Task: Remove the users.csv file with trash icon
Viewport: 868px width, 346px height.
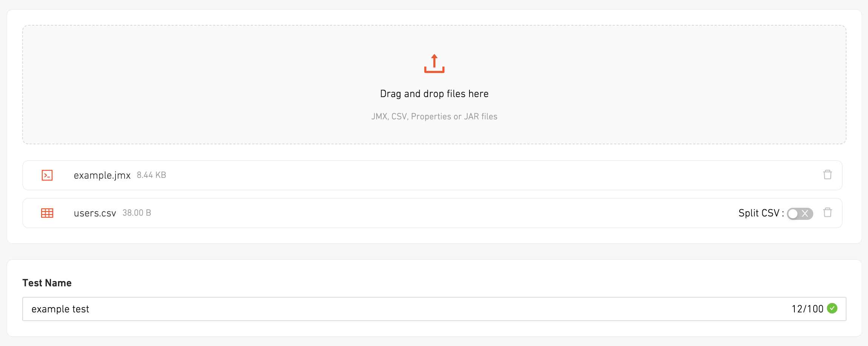Action: pyautogui.click(x=827, y=213)
